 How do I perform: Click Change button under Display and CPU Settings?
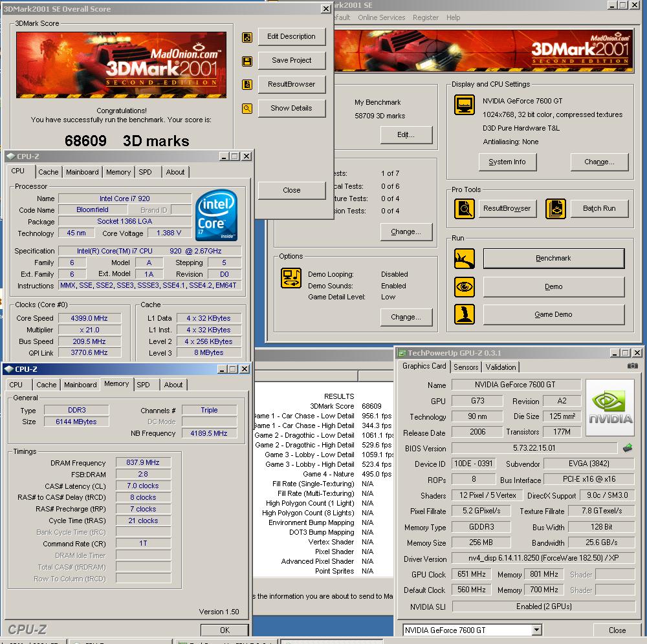click(x=599, y=162)
